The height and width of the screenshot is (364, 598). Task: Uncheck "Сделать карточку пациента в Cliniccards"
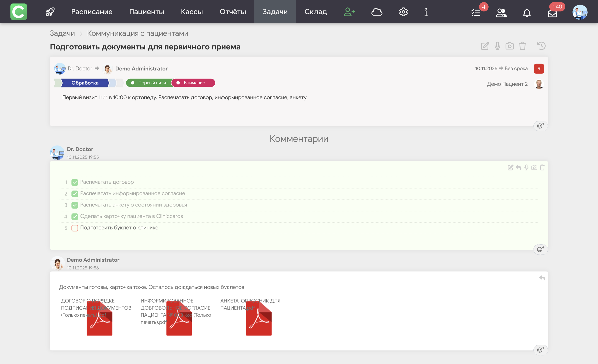[x=75, y=217]
